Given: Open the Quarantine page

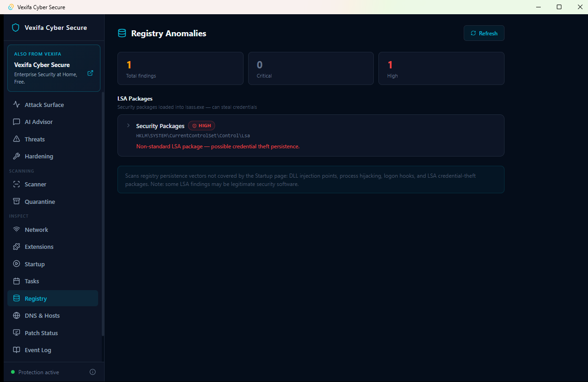Looking at the screenshot, I should pyautogui.click(x=53, y=202).
